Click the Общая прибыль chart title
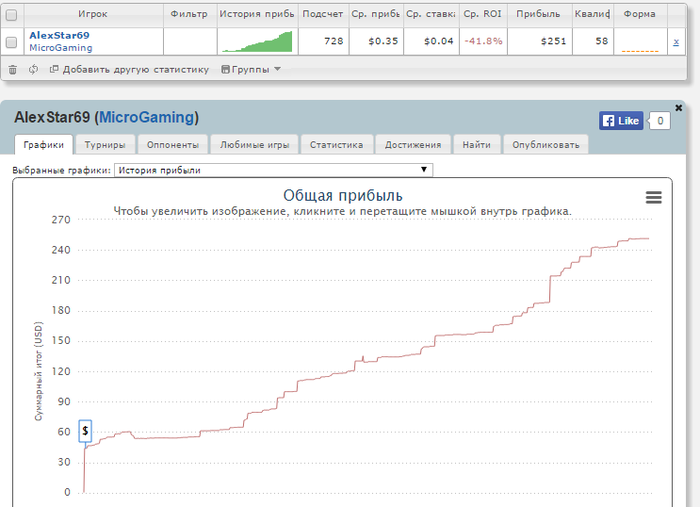 343,195
